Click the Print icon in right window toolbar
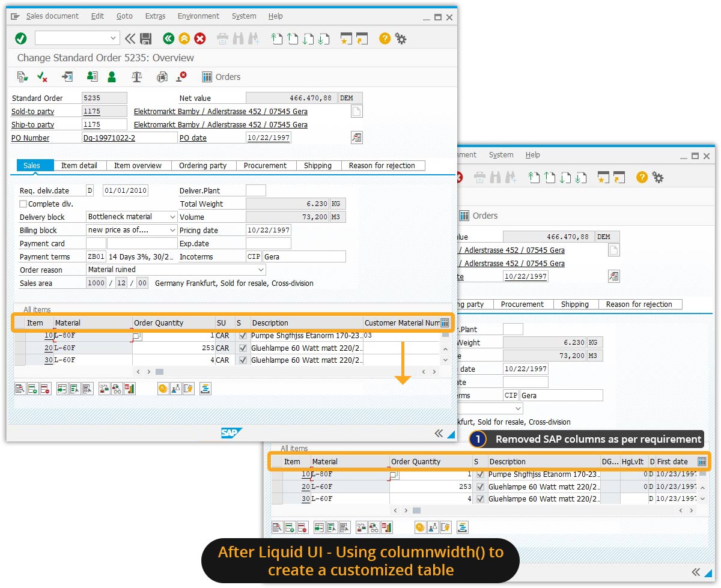 click(x=479, y=178)
